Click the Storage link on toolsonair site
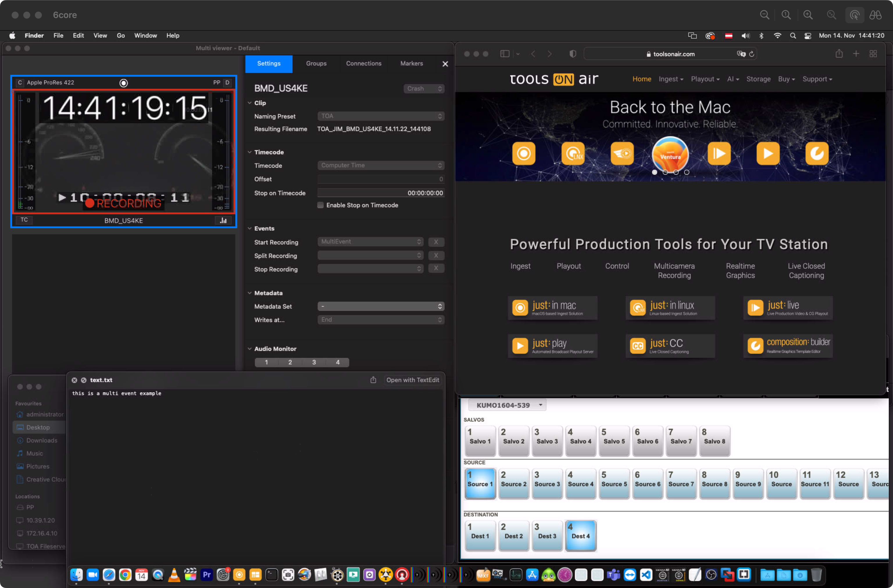 [x=758, y=79]
